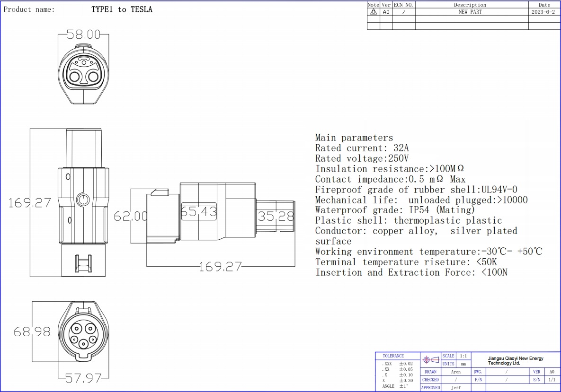Select the 58.00 width dimension
The height and width of the screenshot is (392, 561).
(x=83, y=35)
